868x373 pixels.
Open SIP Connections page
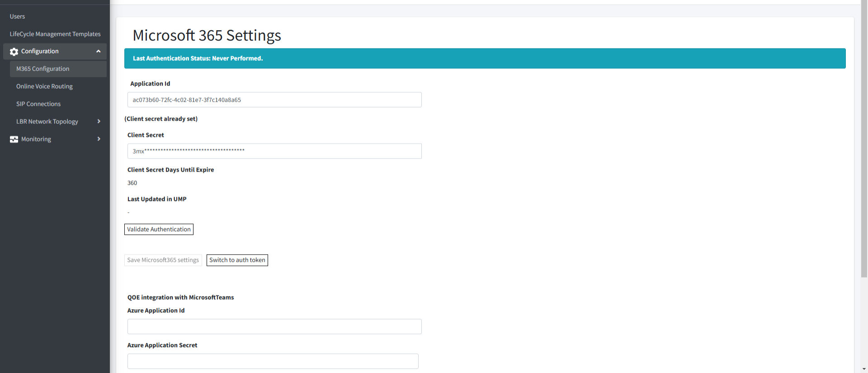coord(38,104)
